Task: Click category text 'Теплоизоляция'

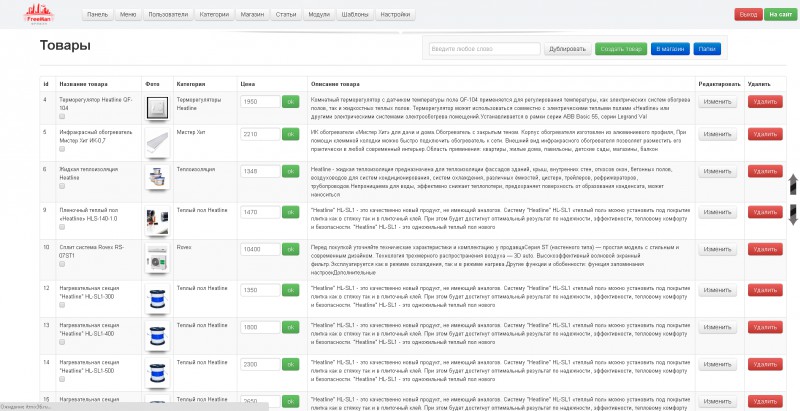Action: [196, 169]
